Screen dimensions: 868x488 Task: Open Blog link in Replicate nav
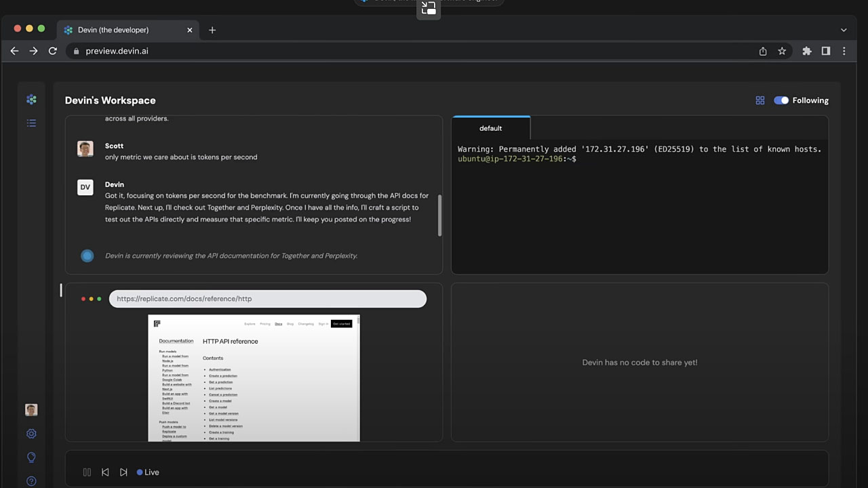[290, 324]
